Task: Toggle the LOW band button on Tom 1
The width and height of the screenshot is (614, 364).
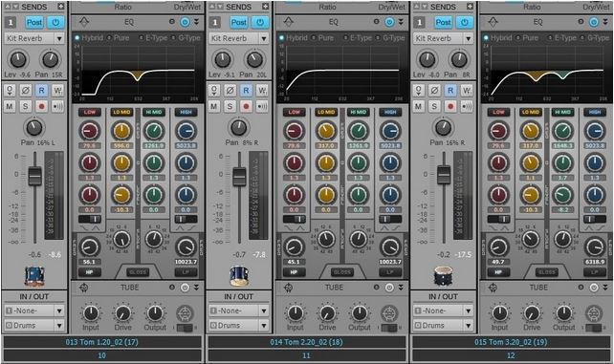Action: coord(90,112)
